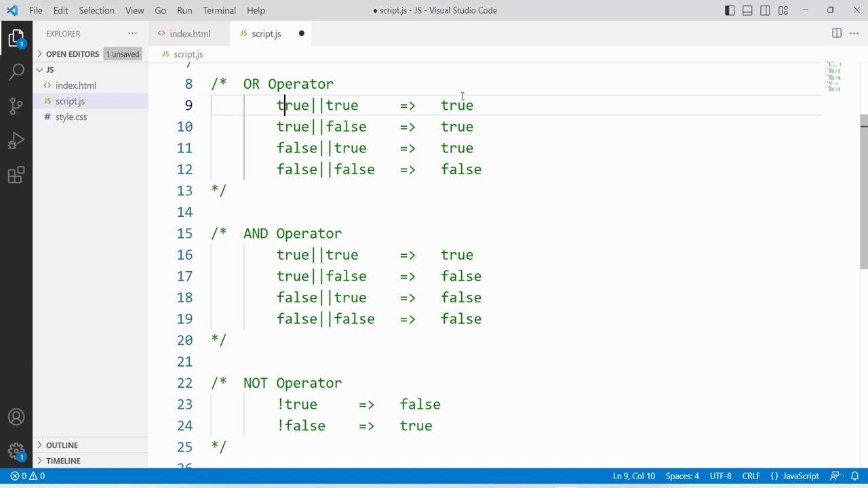Open the Accounts menu icon

point(16,417)
